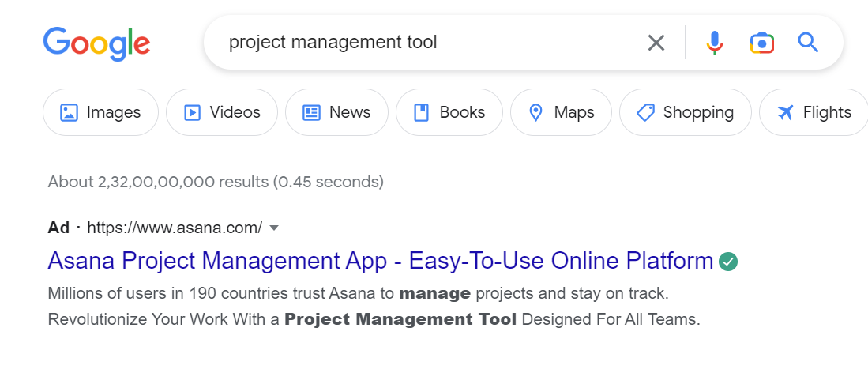Open search by image camera icon

pyautogui.click(x=761, y=43)
